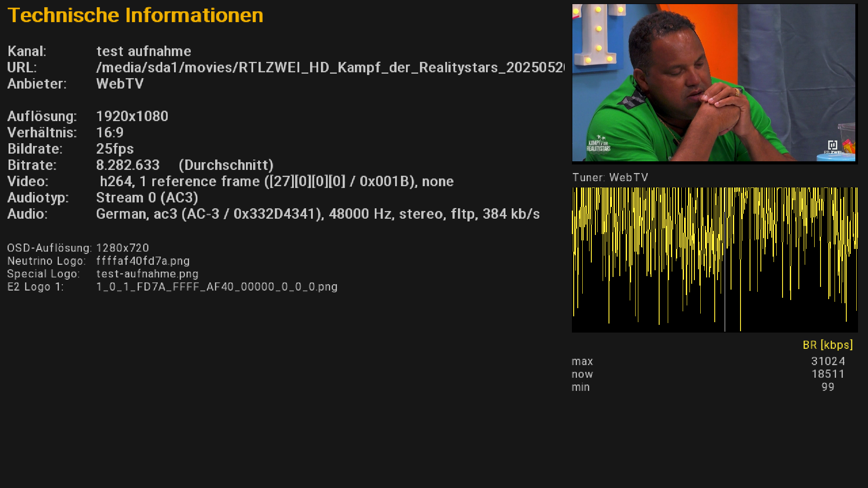
Task: Click the Kampf der Realitystars logo overlay
Action: (599, 144)
